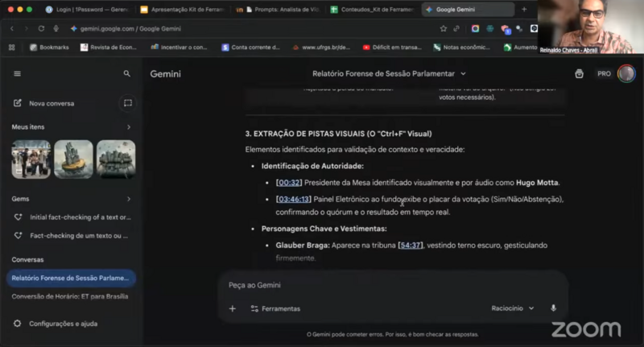Image resolution: width=644 pixels, height=347 pixels.
Task: Click the share/print icon beside PRO
Action: coord(579,74)
